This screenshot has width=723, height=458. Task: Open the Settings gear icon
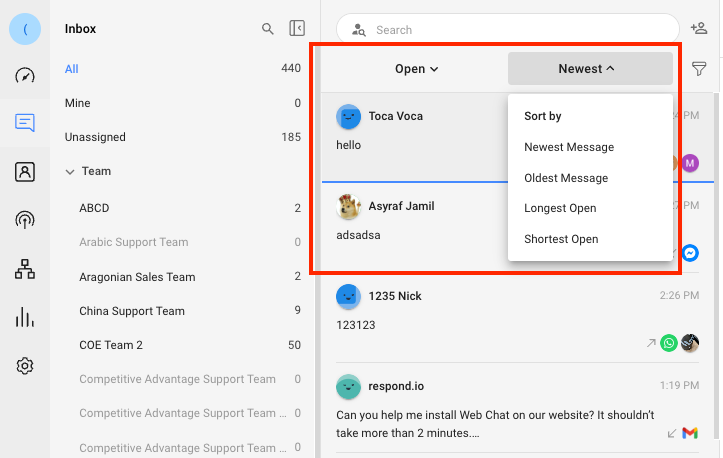pos(25,366)
